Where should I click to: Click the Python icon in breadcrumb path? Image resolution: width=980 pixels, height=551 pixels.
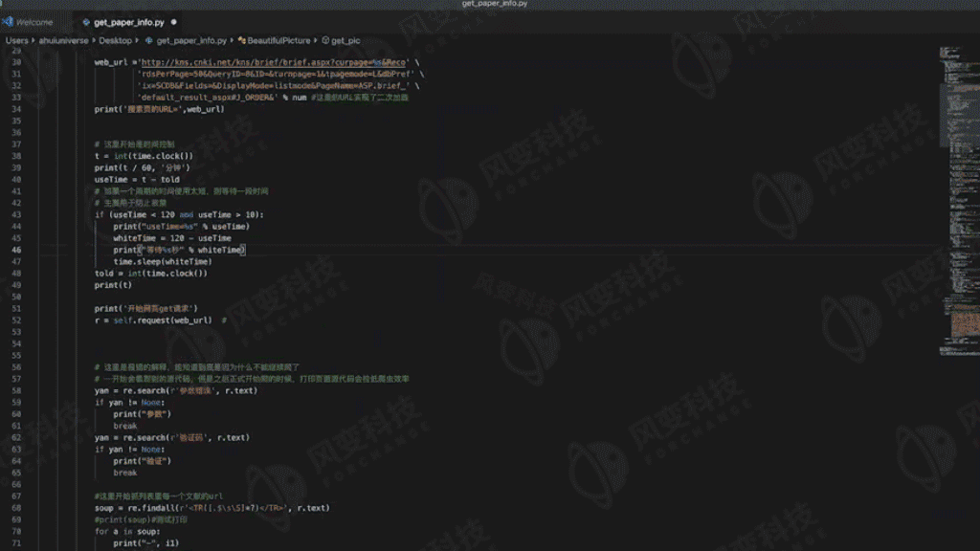(148, 40)
